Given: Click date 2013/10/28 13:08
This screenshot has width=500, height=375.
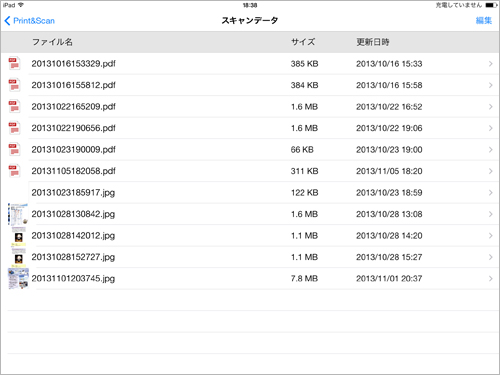Looking at the screenshot, I should point(389,214).
